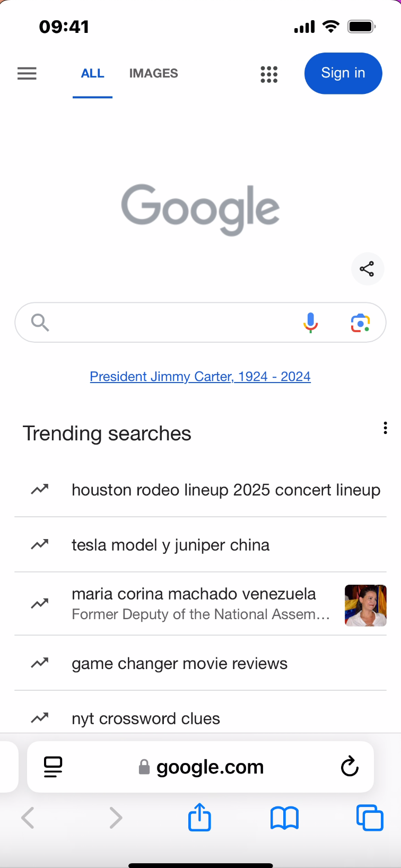Open Safari bookmarks
The height and width of the screenshot is (868, 401).
pos(284,818)
